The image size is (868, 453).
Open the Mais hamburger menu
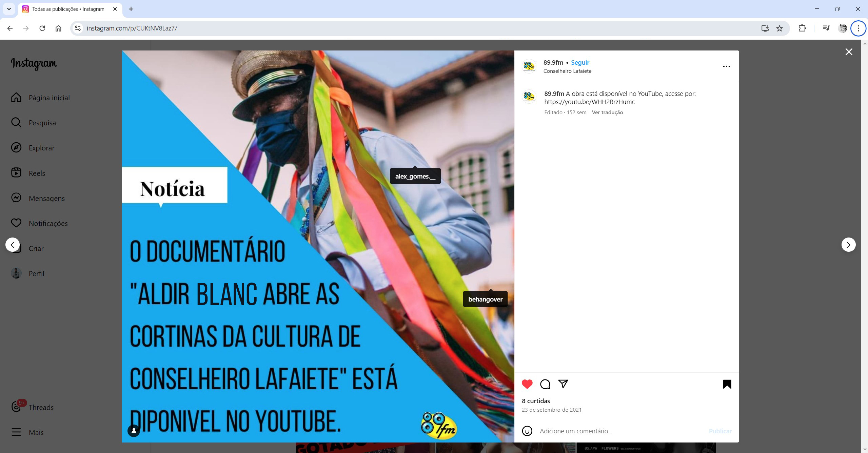coord(16,432)
